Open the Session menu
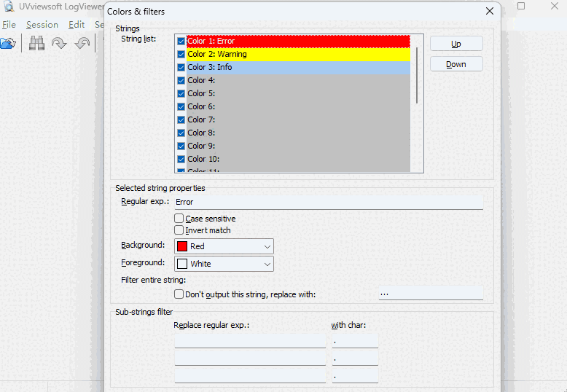567x392 pixels. click(x=42, y=25)
